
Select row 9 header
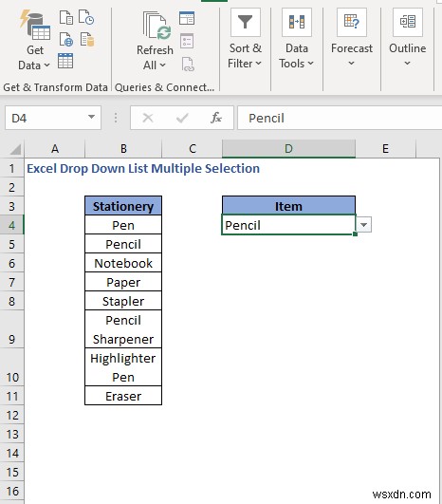click(12, 329)
